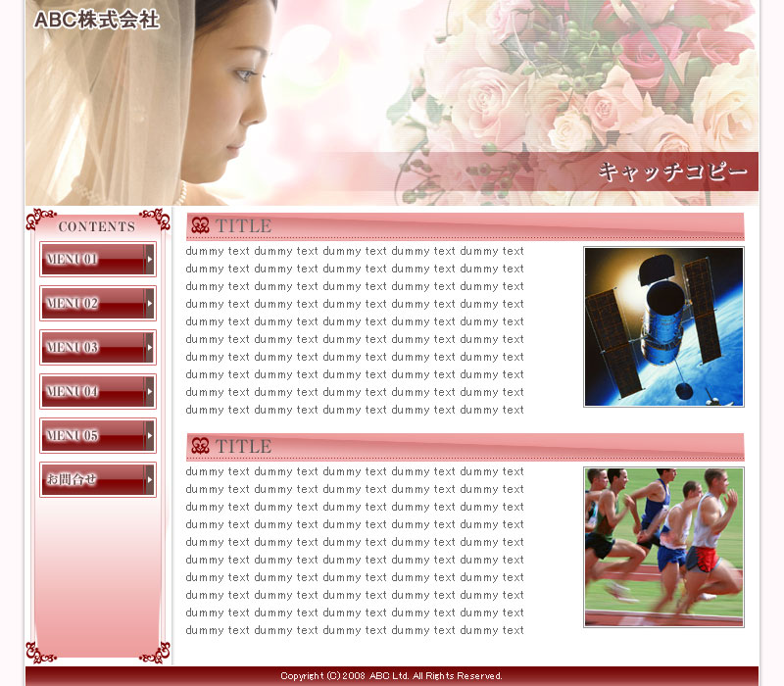Open the MENU 03 sidebar button
Viewport: 784px width, 686px height.
tap(98, 347)
